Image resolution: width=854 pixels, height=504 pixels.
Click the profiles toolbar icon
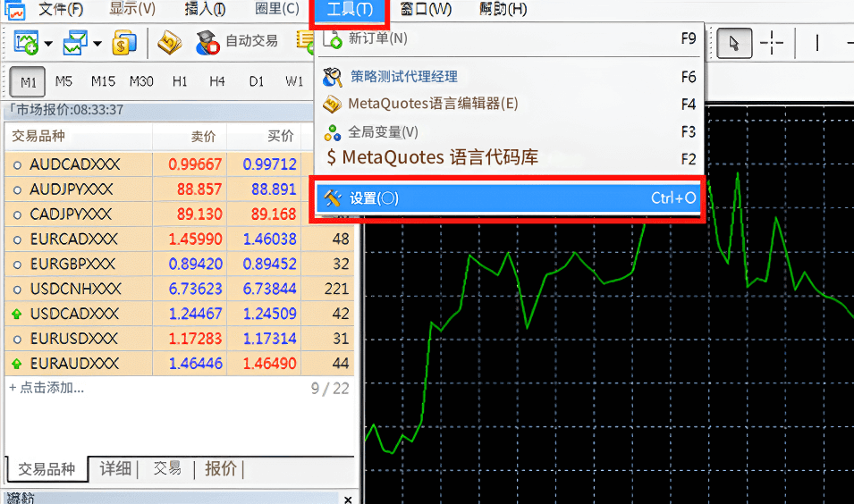pos(75,43)
